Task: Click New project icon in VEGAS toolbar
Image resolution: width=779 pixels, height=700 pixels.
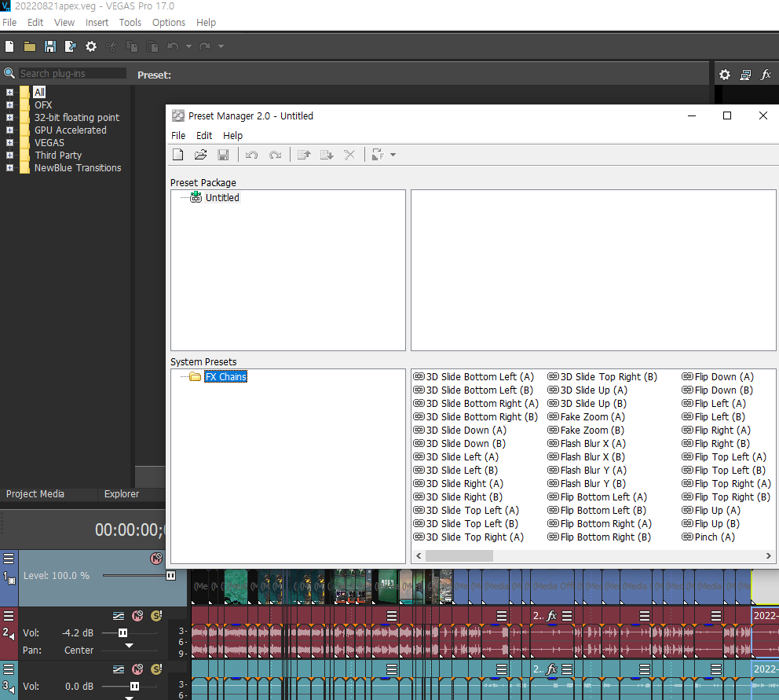Action: tap(9, 46)
